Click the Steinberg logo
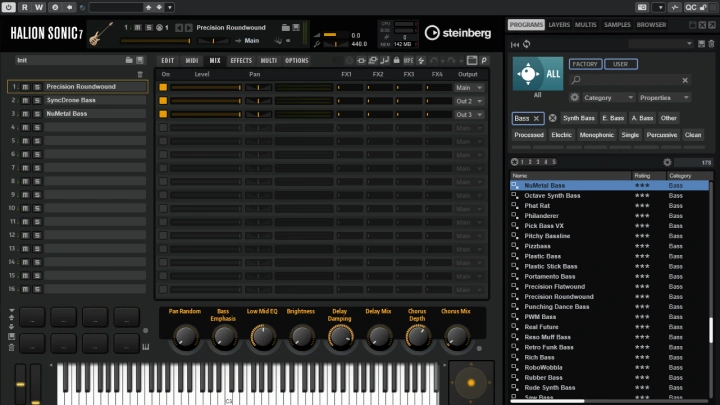Viewport: 720px width, 405px height. click(x=458, y=33)
